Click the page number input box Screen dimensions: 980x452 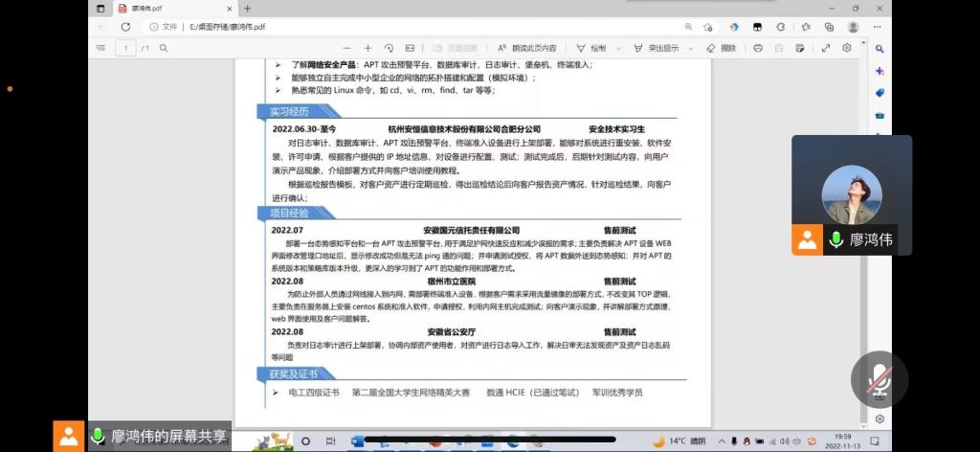click(x=125, y=47)
